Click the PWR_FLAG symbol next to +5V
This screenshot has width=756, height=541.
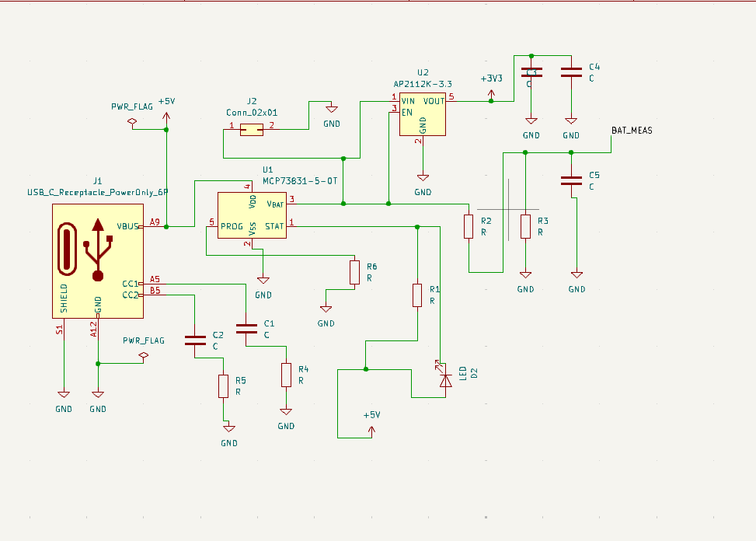coord(132,123)
